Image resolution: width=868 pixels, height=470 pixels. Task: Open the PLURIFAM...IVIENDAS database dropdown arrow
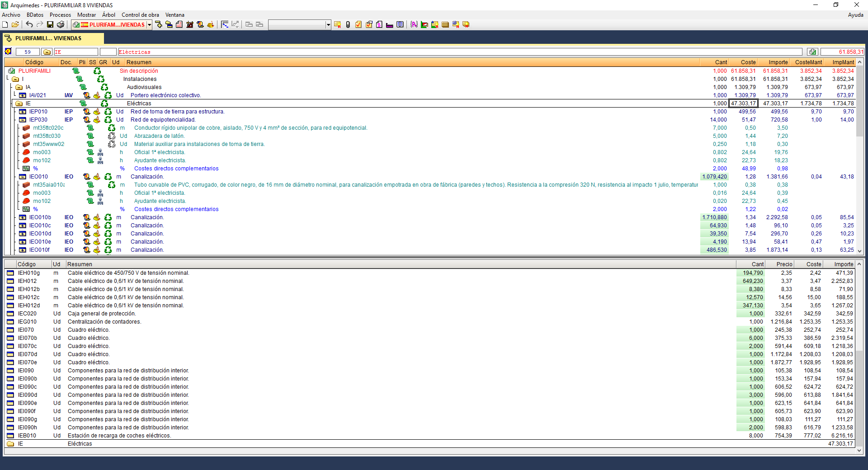[x=150, y=24]
